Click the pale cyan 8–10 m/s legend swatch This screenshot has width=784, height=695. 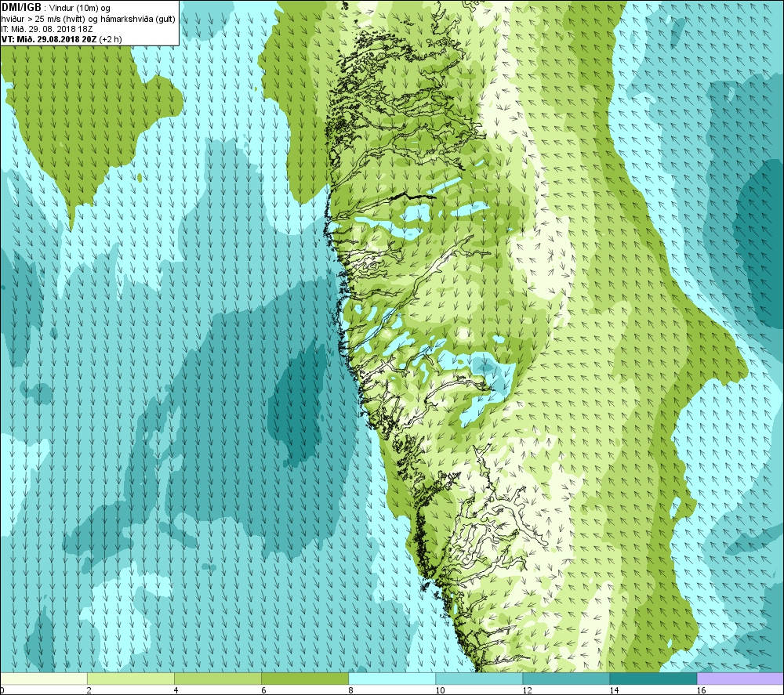pos(391,679)
